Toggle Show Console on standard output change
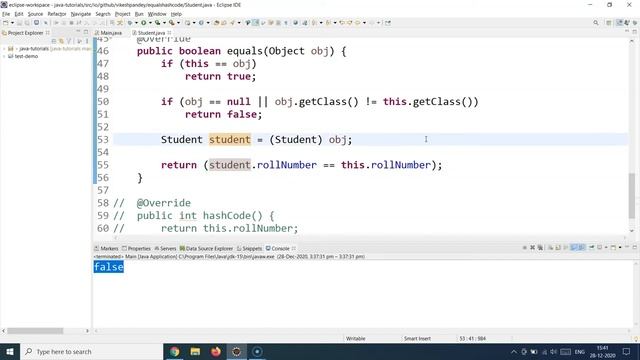 click(573, 247)
